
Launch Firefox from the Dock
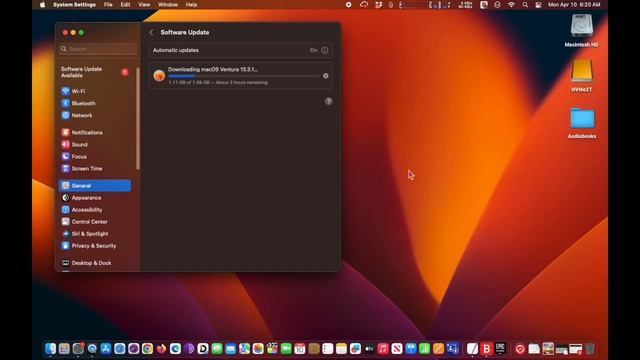[x=161, y=349]
